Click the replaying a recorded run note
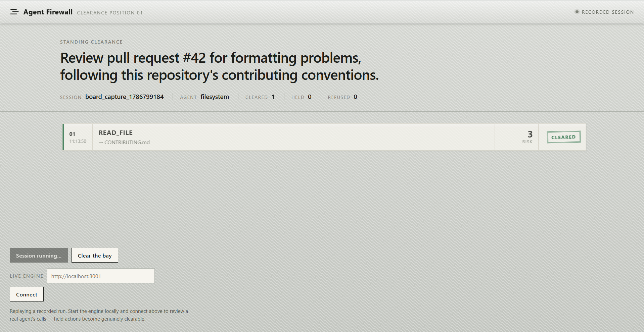The image size is (644, 332). [99, 315]
